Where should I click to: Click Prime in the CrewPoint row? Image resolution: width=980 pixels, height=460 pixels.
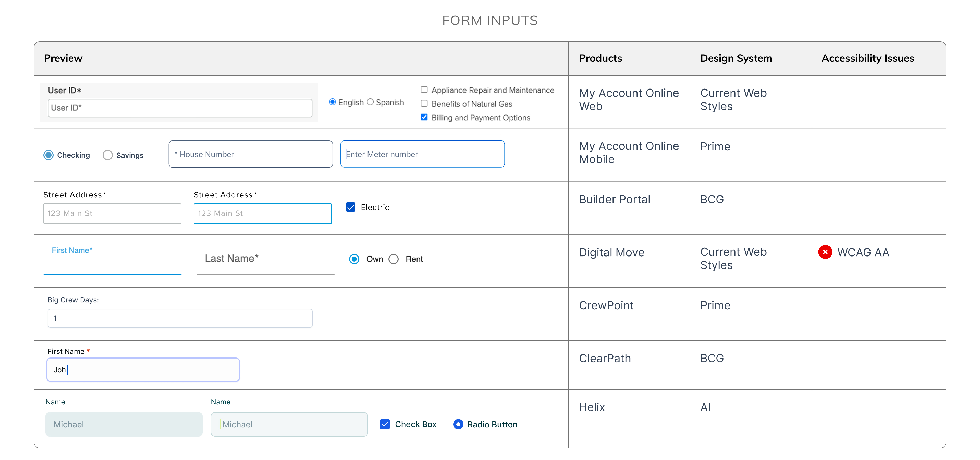(x=715, y=305)
